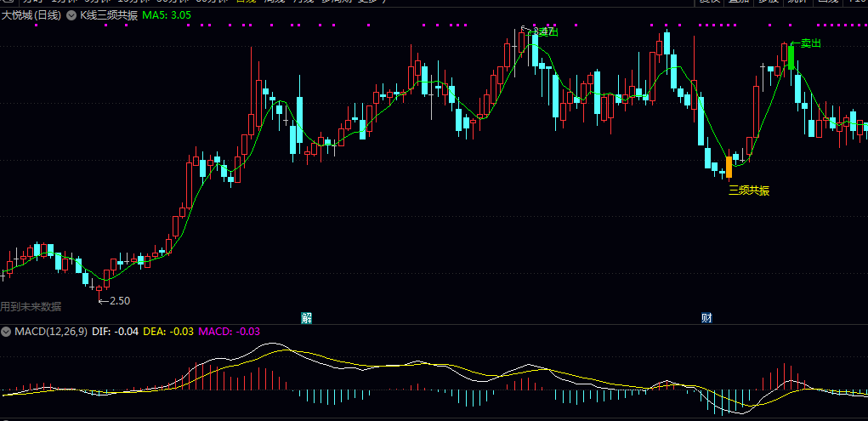
Task: Click the yellow 三频共振 signal label
Action: pos(749,191)
